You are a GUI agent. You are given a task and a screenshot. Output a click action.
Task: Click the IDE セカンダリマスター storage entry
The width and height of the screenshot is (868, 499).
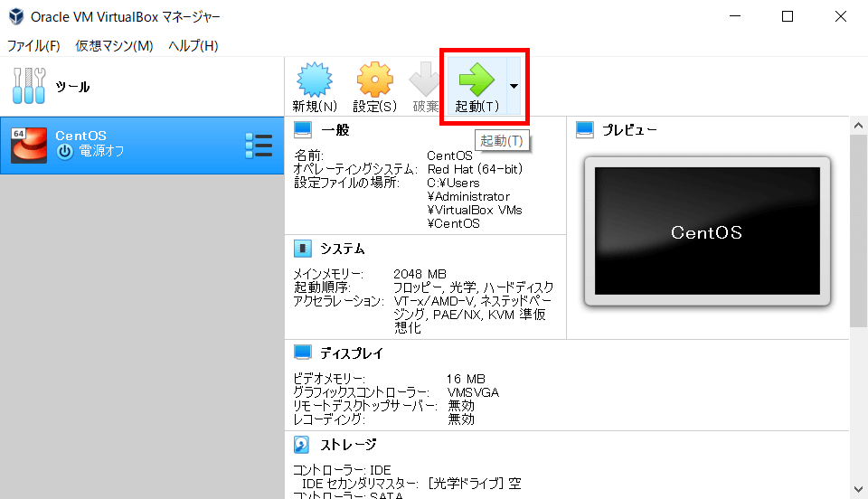pyautogui.click(x=411, y=483)
